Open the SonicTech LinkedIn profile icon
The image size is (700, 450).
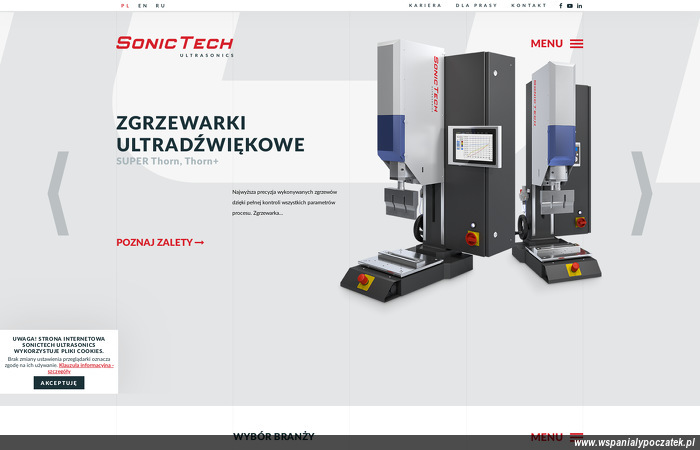pyautogui.click(x=579, y=6)
